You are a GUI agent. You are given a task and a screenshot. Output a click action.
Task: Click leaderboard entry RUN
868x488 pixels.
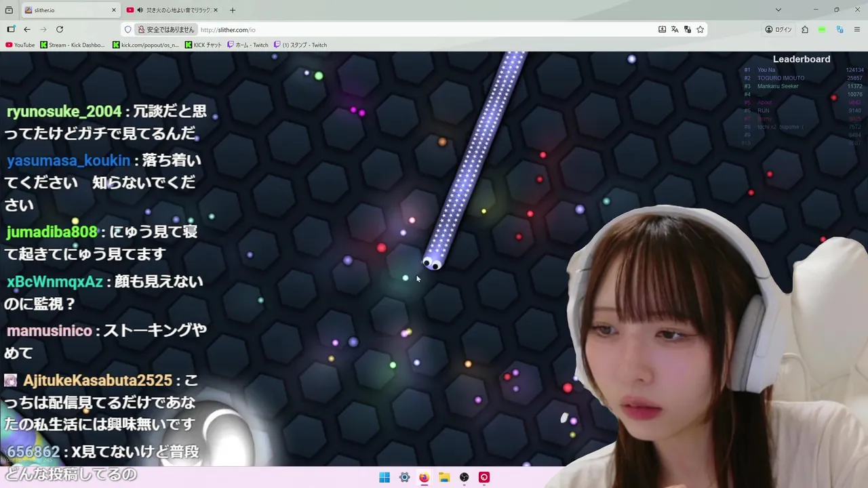coord(763,110)
